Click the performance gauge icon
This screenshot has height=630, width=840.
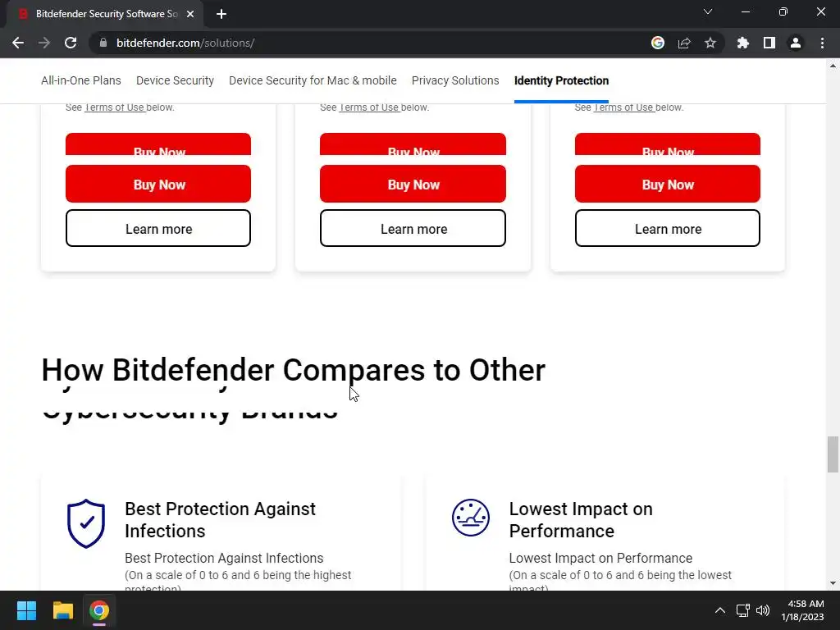[x=470, y=518]
